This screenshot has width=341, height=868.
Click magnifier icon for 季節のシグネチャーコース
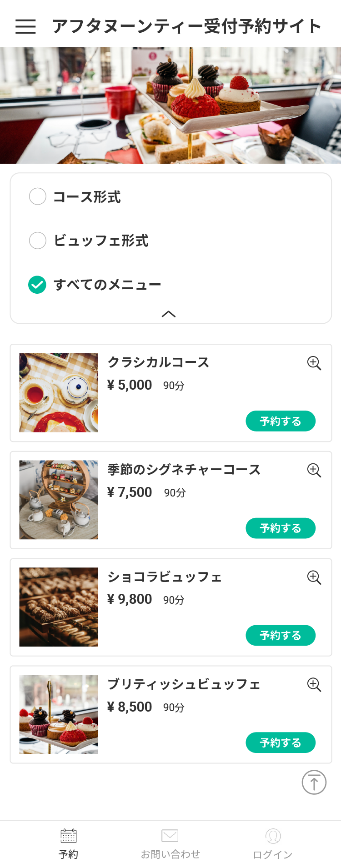[x=314, y=470]
